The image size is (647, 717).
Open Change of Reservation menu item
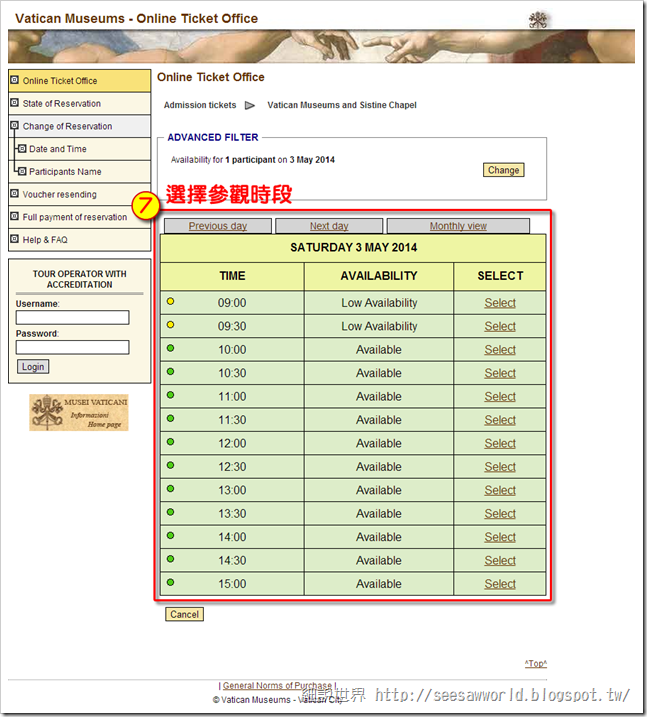(79, 126)
